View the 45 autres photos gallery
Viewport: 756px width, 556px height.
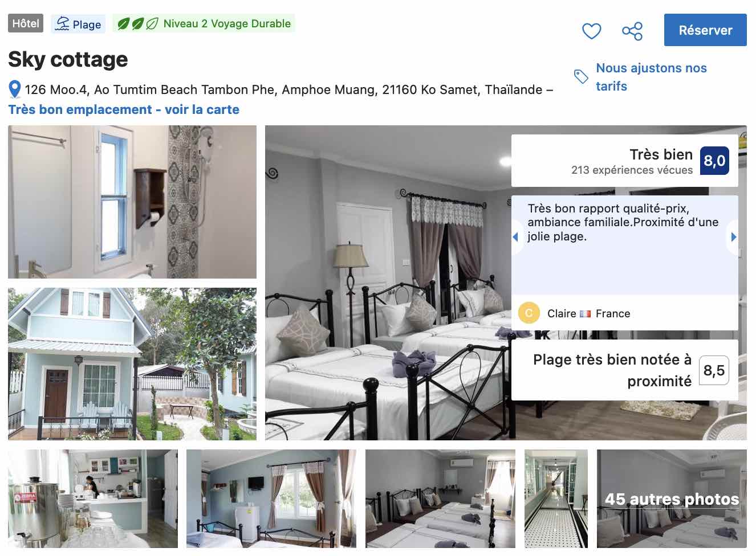[672, 499]
